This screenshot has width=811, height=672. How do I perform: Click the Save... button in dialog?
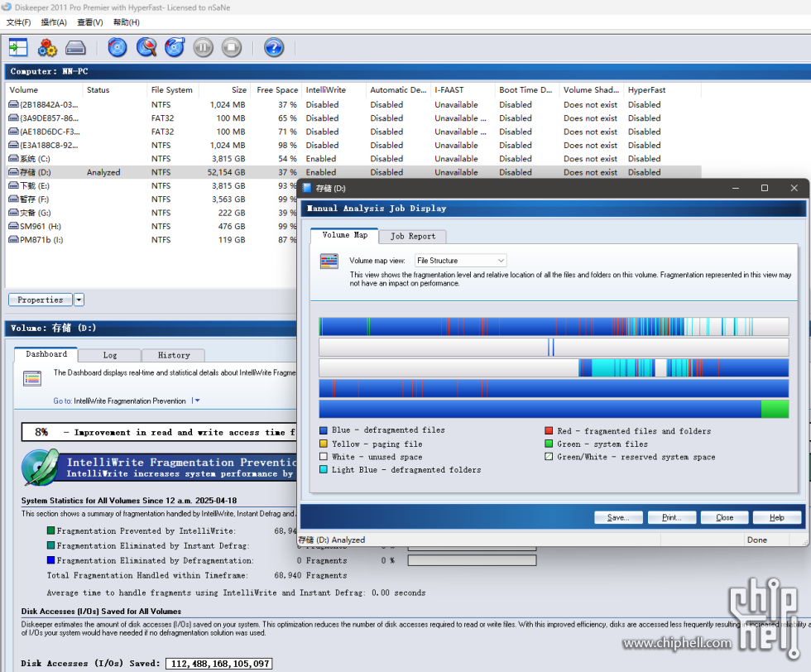(618, 517)
